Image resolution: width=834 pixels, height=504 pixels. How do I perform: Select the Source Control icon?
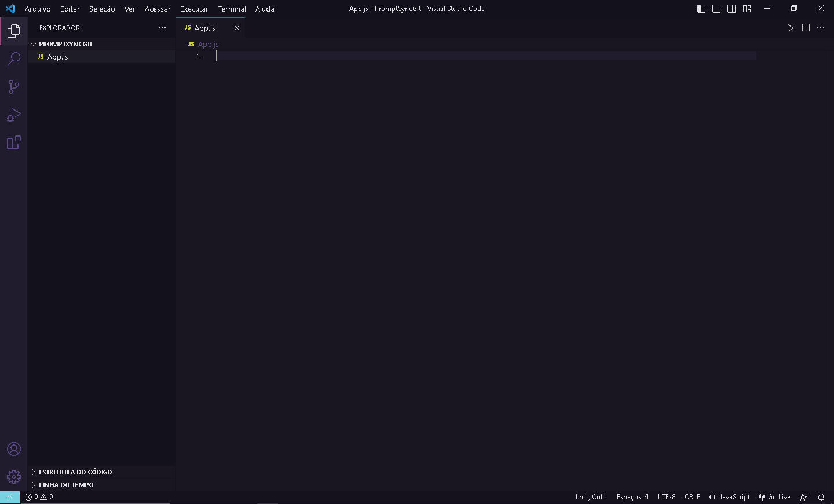point(14,86)
